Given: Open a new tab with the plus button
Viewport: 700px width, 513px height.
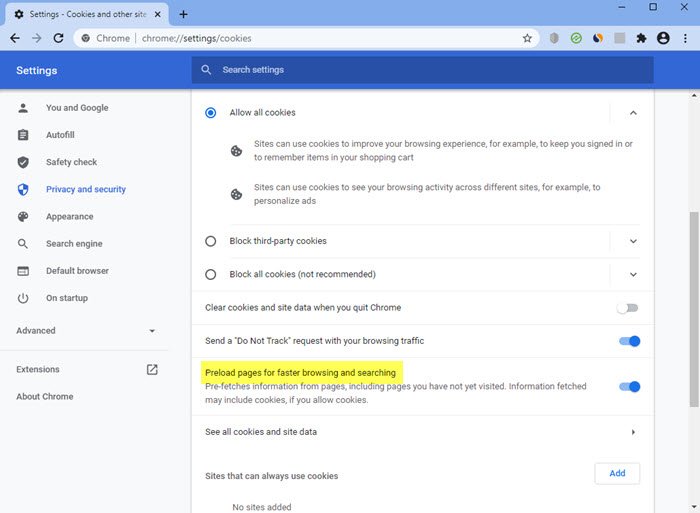Looking at the screenshot, I should coord(183,14).
